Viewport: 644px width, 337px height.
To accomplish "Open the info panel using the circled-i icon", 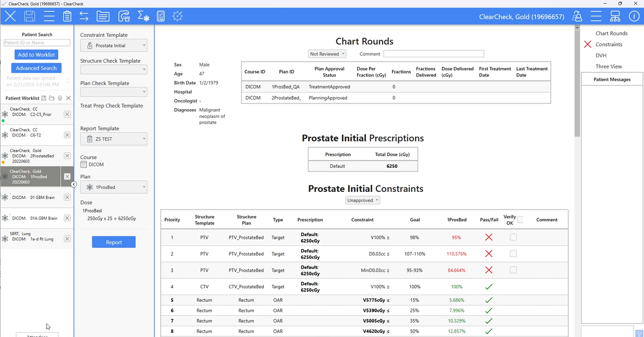I will coord(635,16).
